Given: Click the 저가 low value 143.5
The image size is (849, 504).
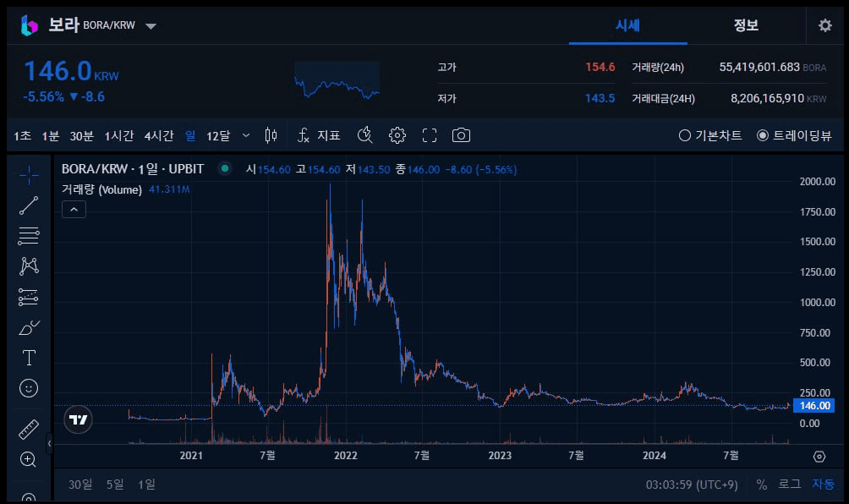Looking at the screenshot, I should tap(600, 99).
